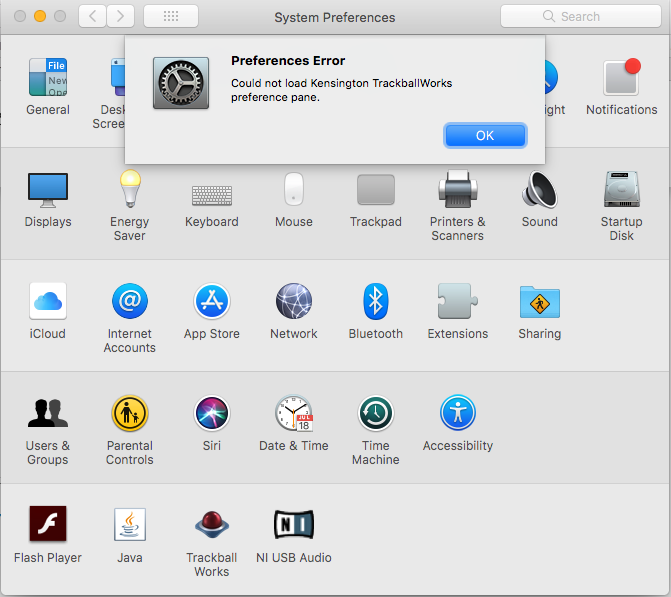The height and width of the screenshot is (597, 671).
Task: Open Date & Time preferences
Action: (294, 423)
